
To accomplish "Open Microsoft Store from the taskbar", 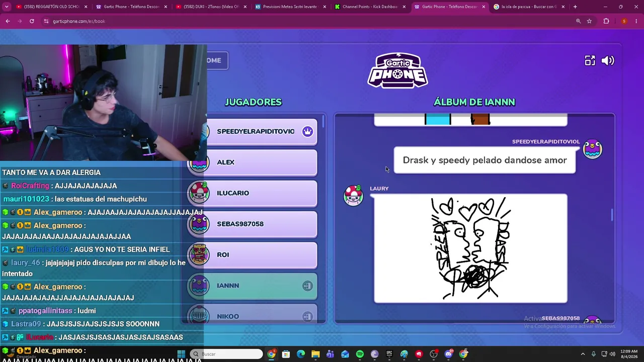I will (x=286, y=354).
